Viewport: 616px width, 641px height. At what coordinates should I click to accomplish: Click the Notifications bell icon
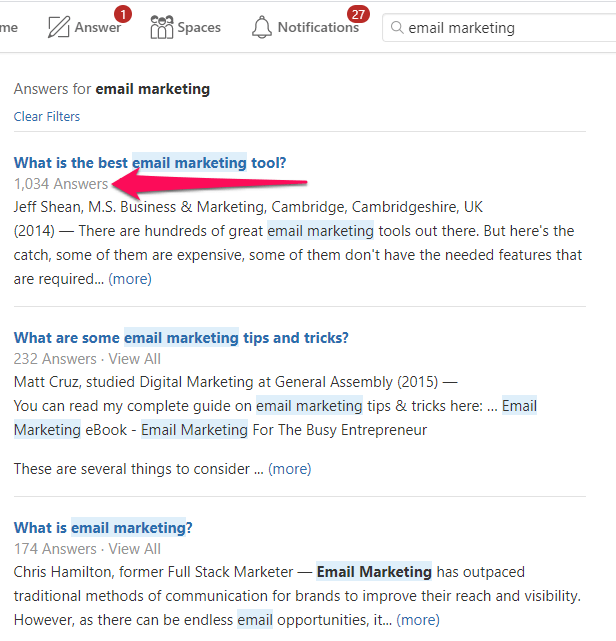click(262, 27)
